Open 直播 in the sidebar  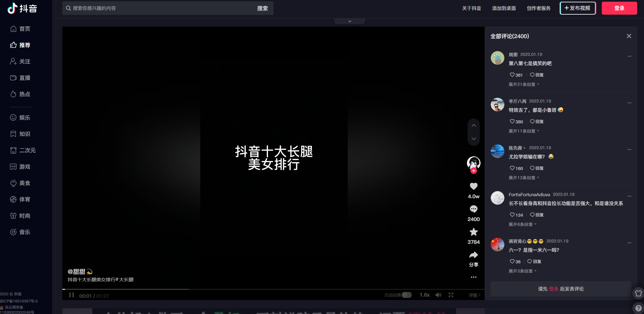coord(20,78)
